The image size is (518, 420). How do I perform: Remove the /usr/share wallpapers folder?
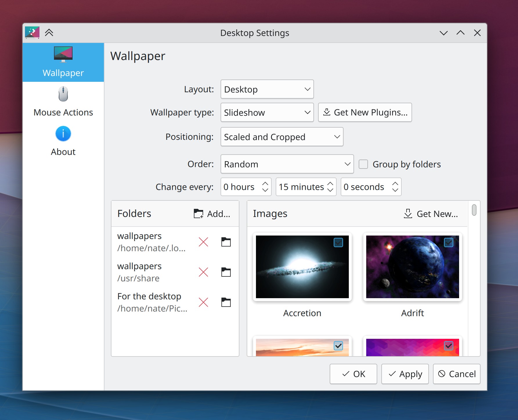[203, 272]
